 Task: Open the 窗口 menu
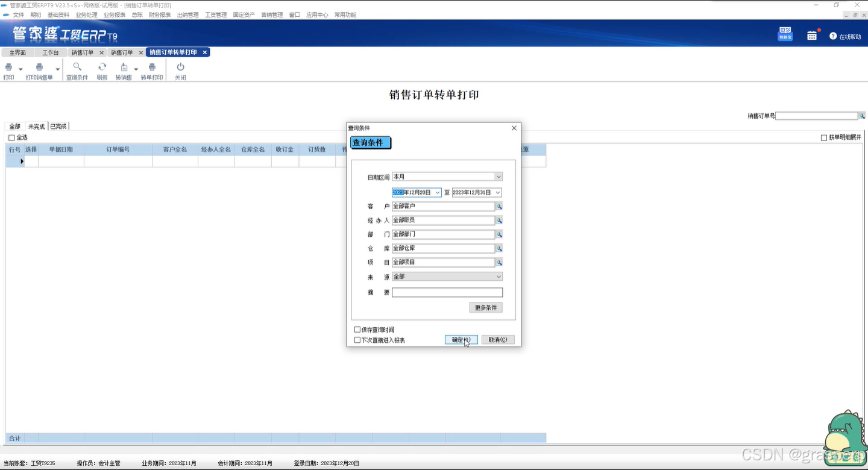pyautogui.click(x=294, y=15)
